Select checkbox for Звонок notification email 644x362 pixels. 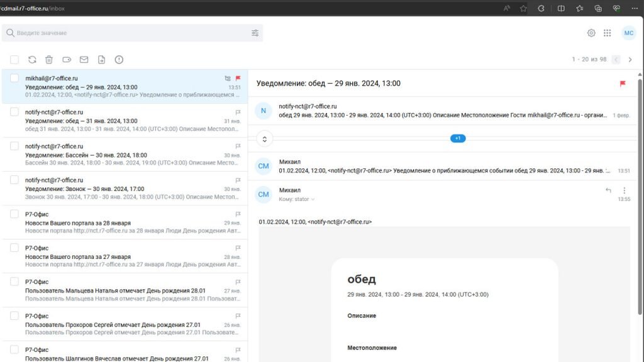pyautogui.click(x=14, y=180)
